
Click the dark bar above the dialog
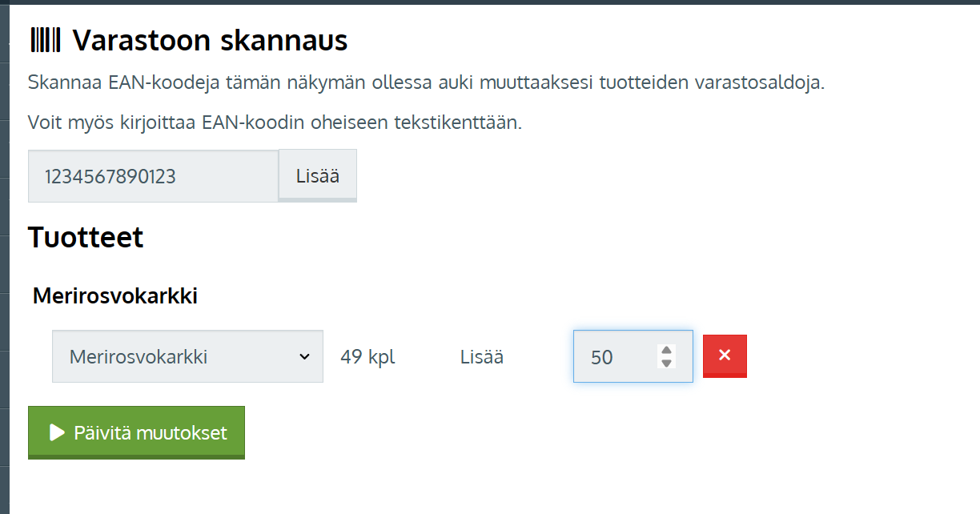pyautogui.click(x=490, y=2)
